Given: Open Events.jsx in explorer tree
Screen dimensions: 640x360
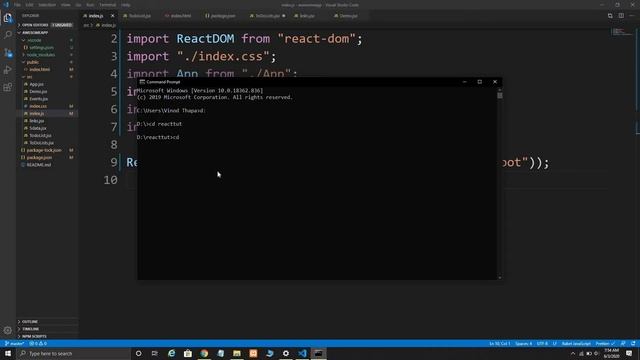Looking at the screenshot, I should tap(38, 99).
